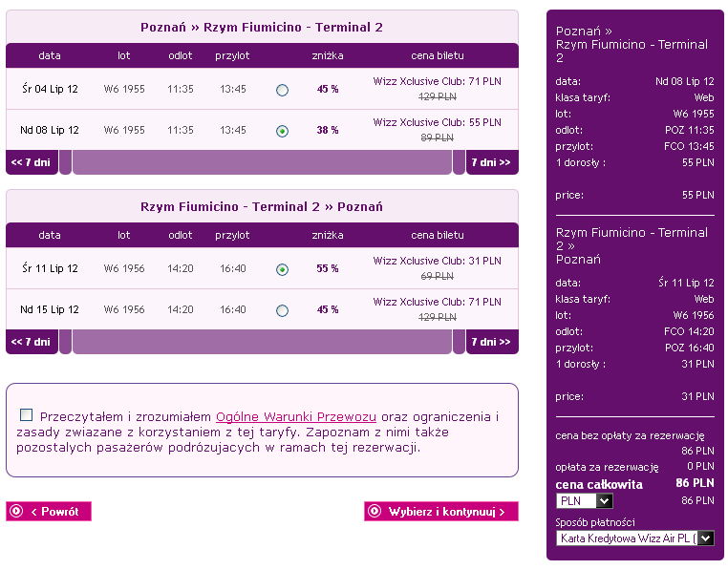The image size is (728, 570).
Task: Click the small right step beside return 7 dni >>
Action: tap(459, 342)
